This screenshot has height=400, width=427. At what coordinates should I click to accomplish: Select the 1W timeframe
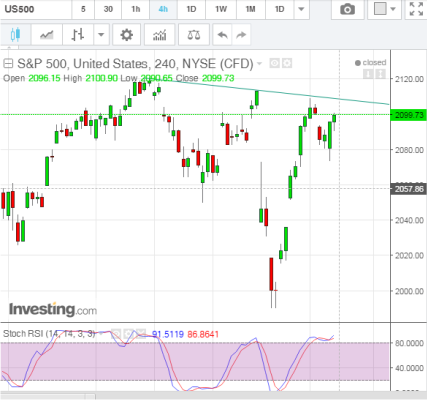pos(221,9)
